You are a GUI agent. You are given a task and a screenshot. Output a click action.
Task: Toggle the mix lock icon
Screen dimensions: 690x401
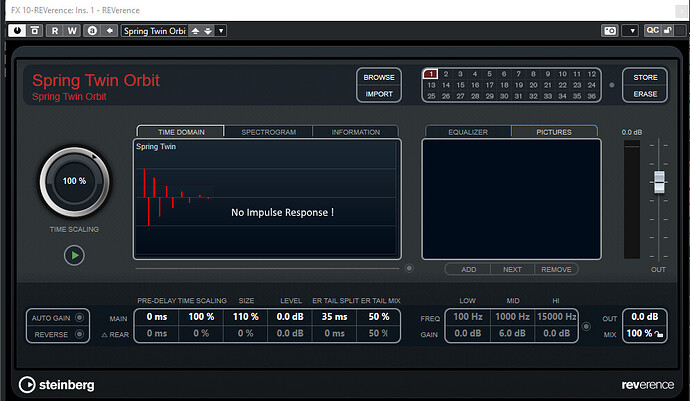click(x=659, y=334)
